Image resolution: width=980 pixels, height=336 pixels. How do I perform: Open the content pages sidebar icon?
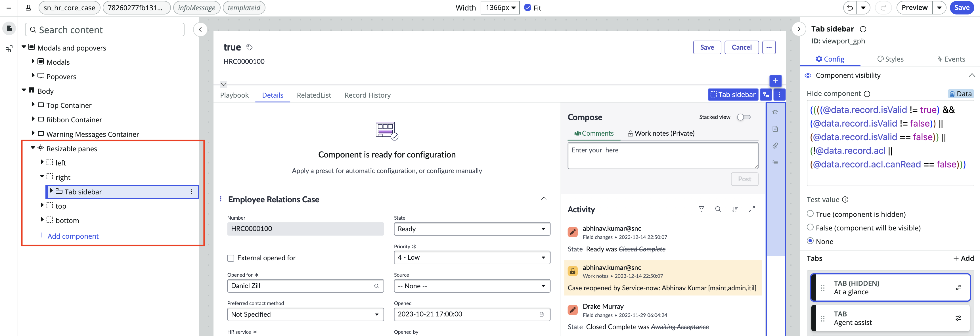tap(9, 28)
